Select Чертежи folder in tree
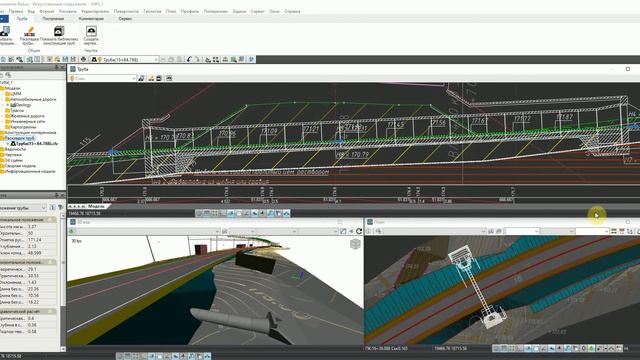The height and width of the screenshot is (360, 640). pyautogui.click(x=13, y=155)
